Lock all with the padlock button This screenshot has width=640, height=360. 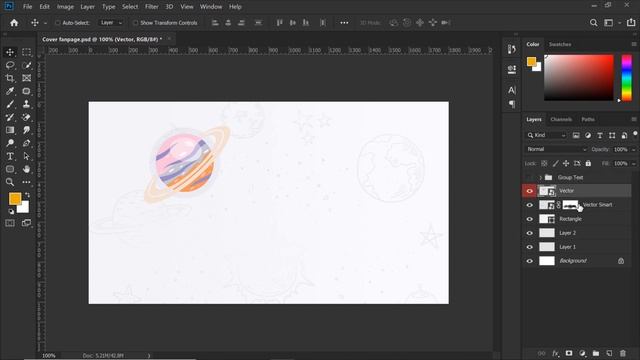(588, 163)
